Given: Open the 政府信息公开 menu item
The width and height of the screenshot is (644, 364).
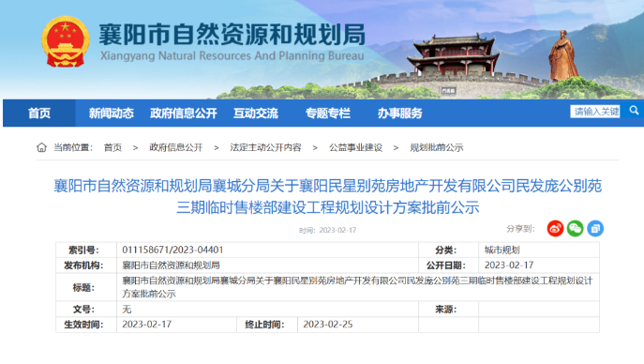Looking at the screenshot, I should (183, 113).
